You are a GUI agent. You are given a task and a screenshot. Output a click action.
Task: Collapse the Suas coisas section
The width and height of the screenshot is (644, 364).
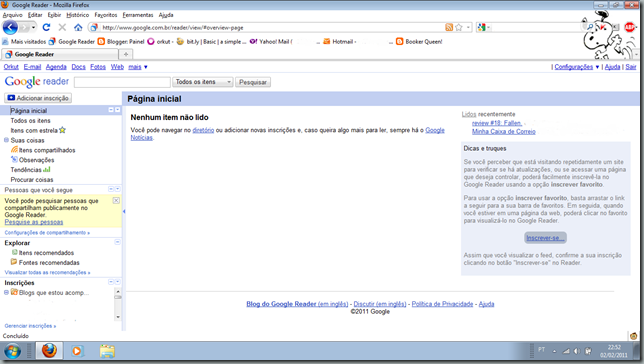6,140
